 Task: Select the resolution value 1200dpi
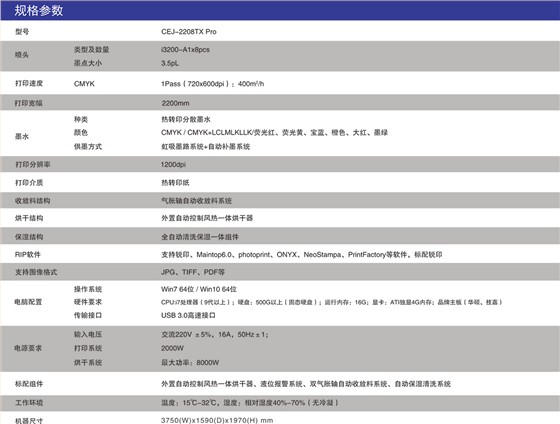tap(173, 165)
